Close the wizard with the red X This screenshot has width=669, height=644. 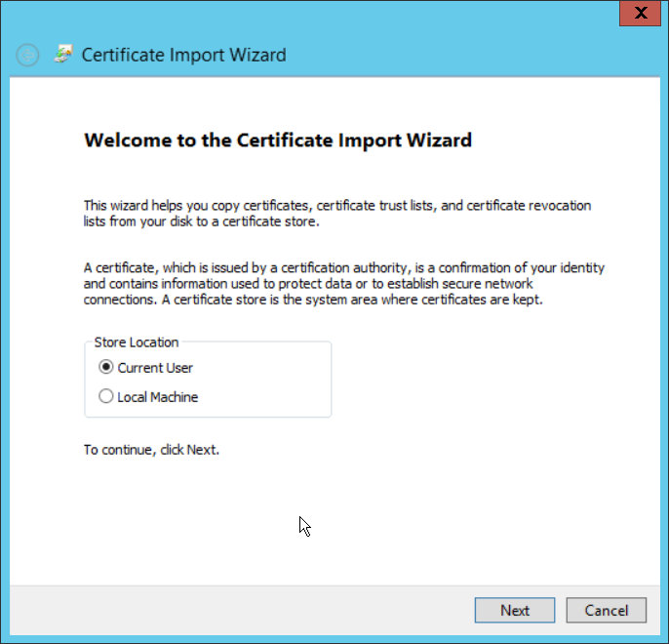click(x=640, y=13)
